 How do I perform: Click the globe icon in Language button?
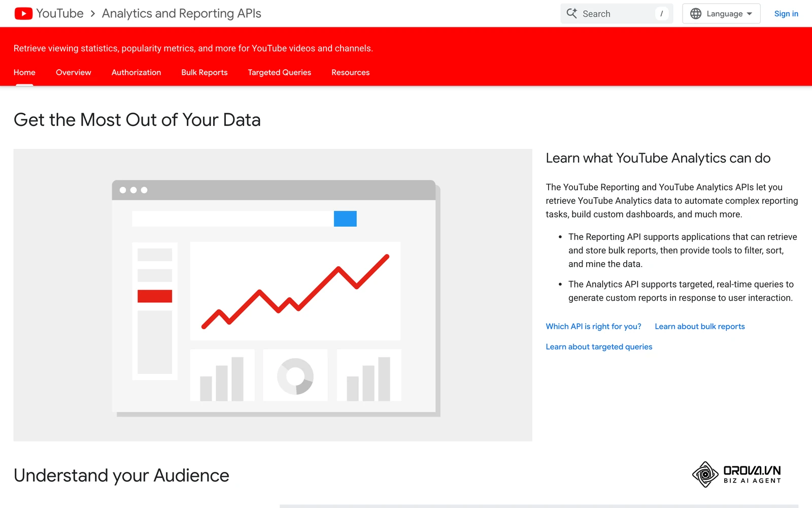click(696, 14)
